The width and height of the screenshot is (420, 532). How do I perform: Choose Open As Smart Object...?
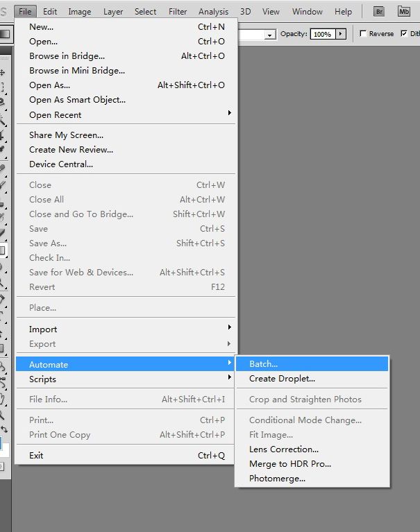click(x=126, y=100)
